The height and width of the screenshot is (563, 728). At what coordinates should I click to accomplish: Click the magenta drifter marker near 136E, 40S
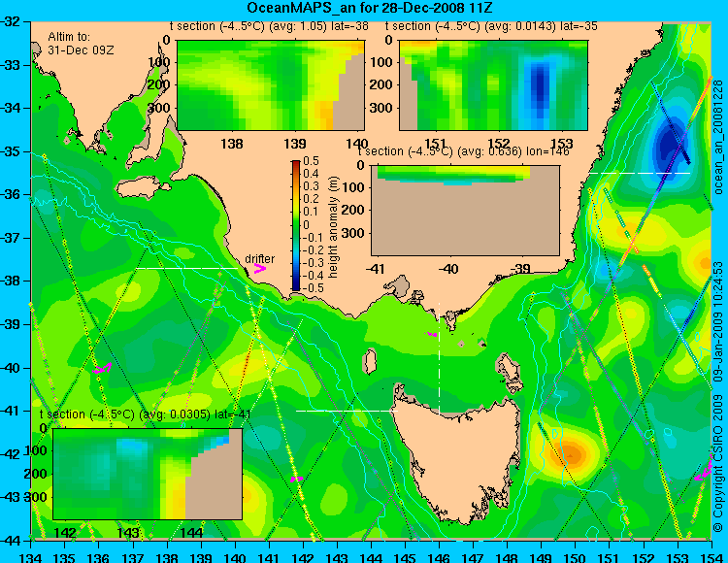point(102,368)
